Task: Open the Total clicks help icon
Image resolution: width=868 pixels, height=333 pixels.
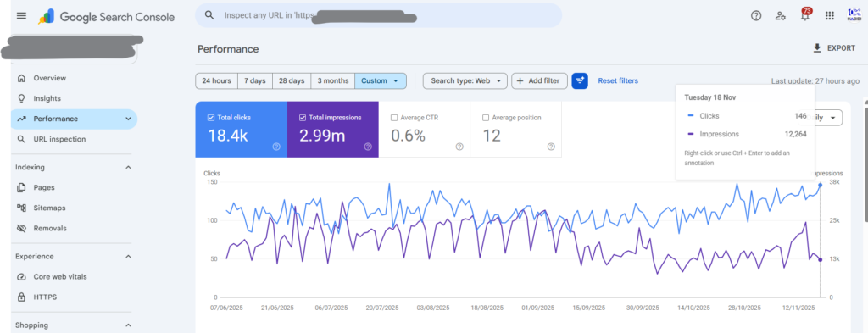Action: (x=276, y=147)
